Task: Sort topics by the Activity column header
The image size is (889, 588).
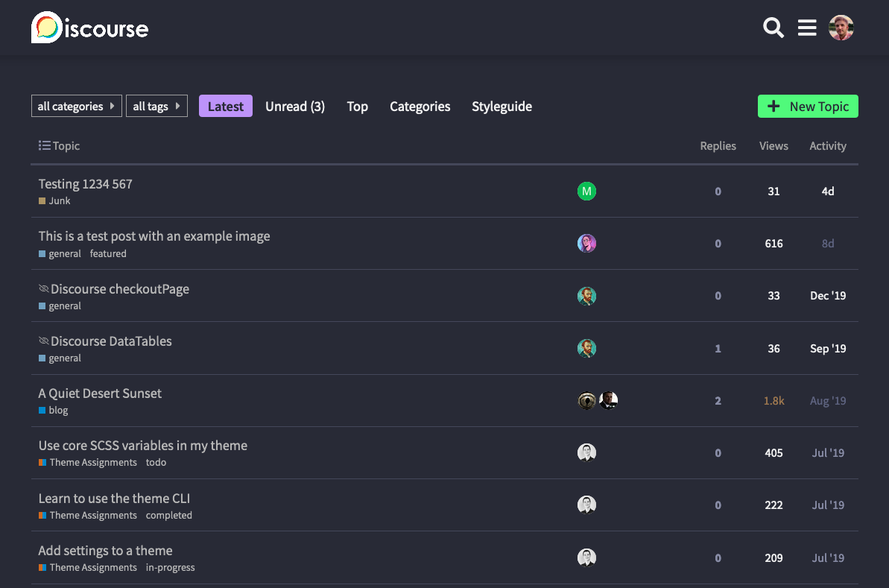Action: [827, 145]
